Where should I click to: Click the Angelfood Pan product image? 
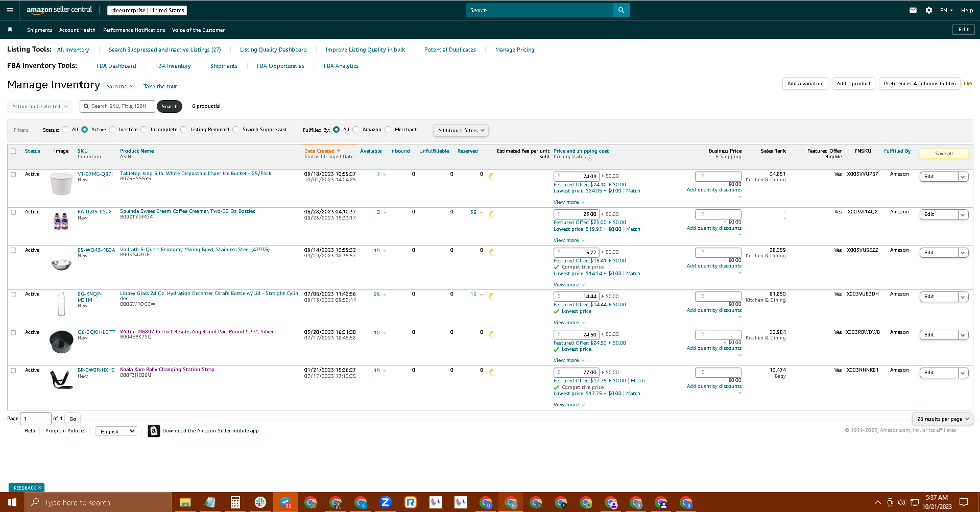click(61, 342)
